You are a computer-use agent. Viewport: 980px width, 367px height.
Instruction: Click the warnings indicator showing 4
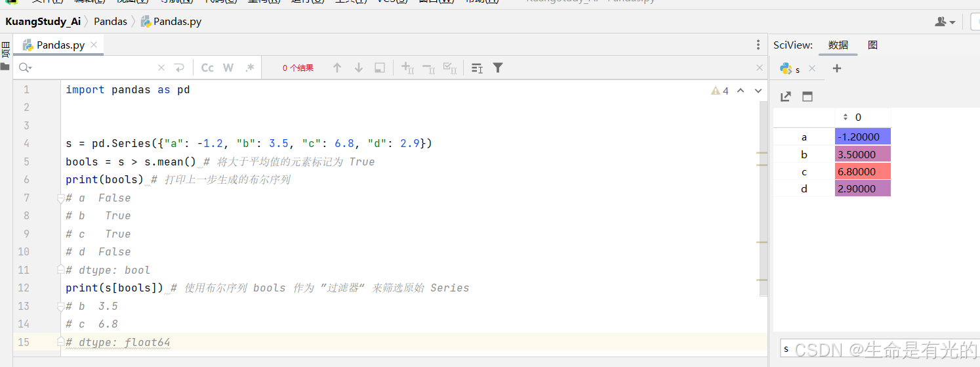[x=720, y=91]
